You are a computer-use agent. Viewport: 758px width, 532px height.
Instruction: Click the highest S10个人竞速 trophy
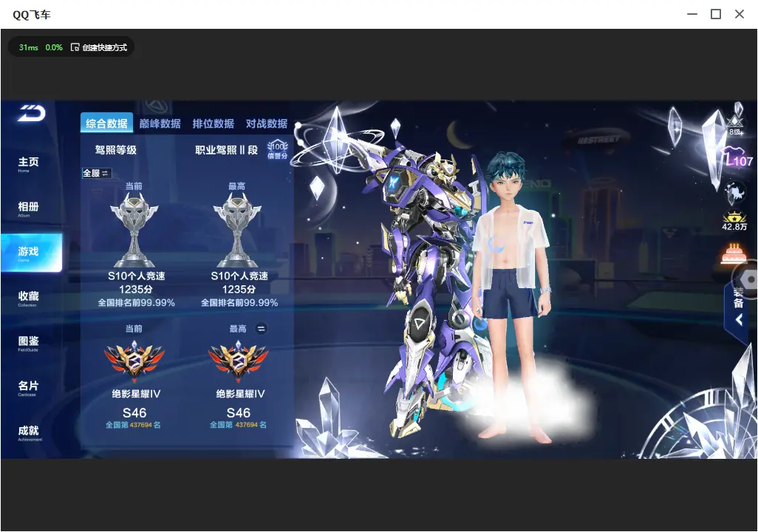[237, 230]
